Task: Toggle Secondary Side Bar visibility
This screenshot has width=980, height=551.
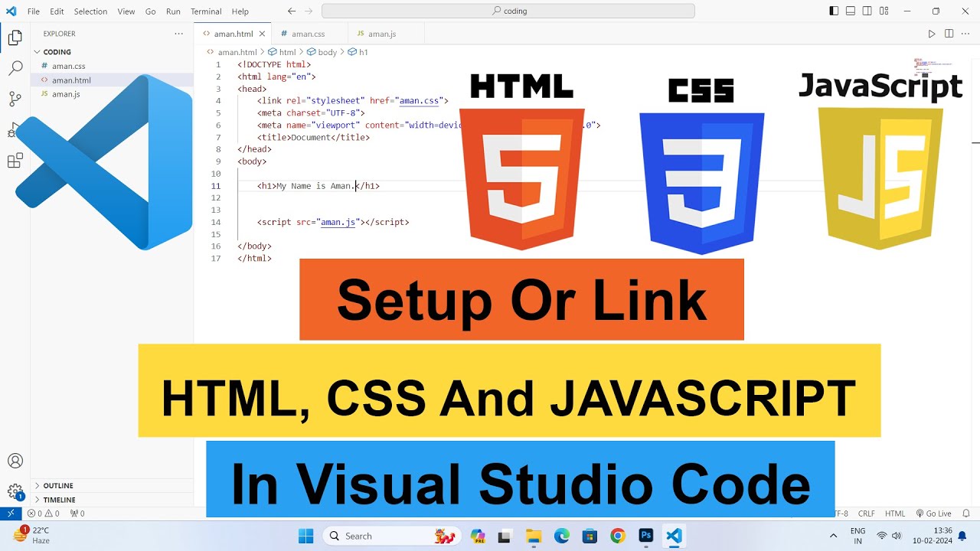Action: [x=867, y=11]
